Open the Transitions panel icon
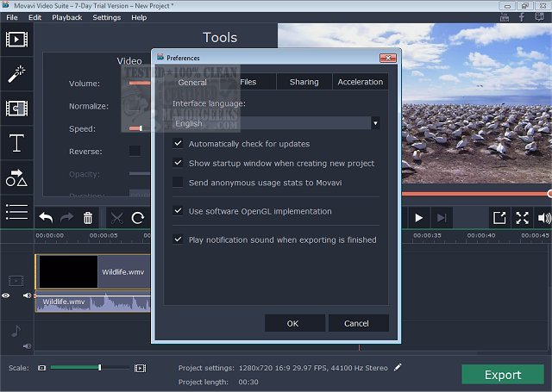Screen dimensions: 552x392 [x=16, y=109]
